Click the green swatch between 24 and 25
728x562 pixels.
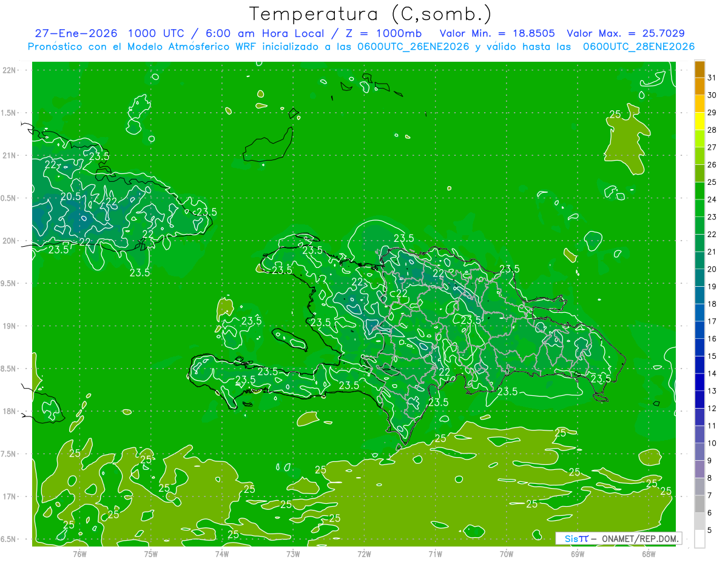tap(699, 191)
